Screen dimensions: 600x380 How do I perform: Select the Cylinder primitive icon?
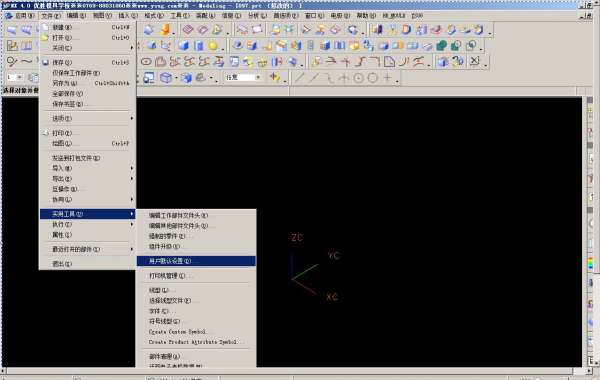[x=198, y=46]
